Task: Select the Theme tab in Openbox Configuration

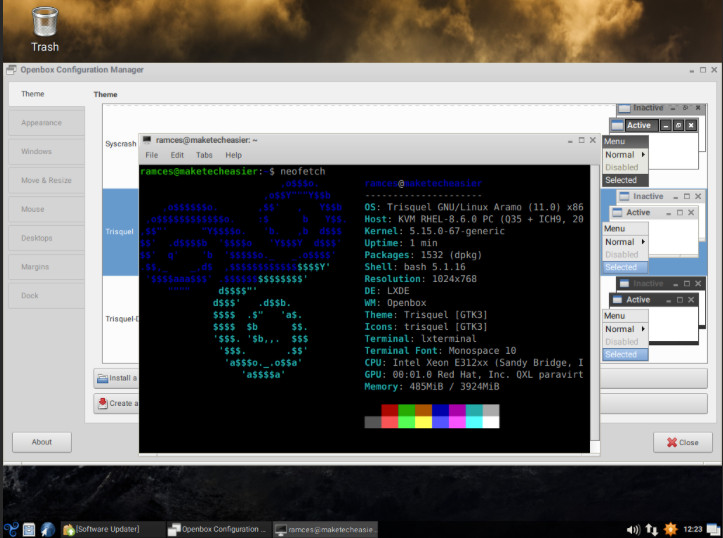Action: coord(47,94)
